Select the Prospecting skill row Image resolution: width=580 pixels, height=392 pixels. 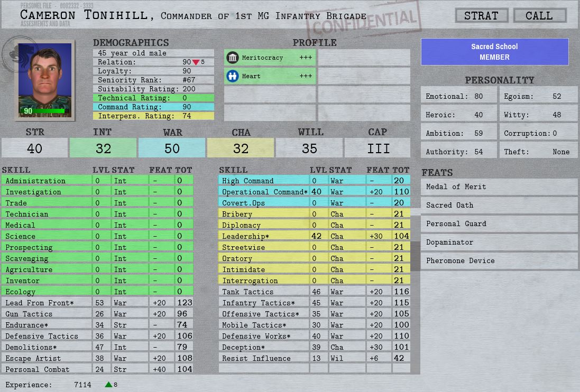tap(97, 247)
